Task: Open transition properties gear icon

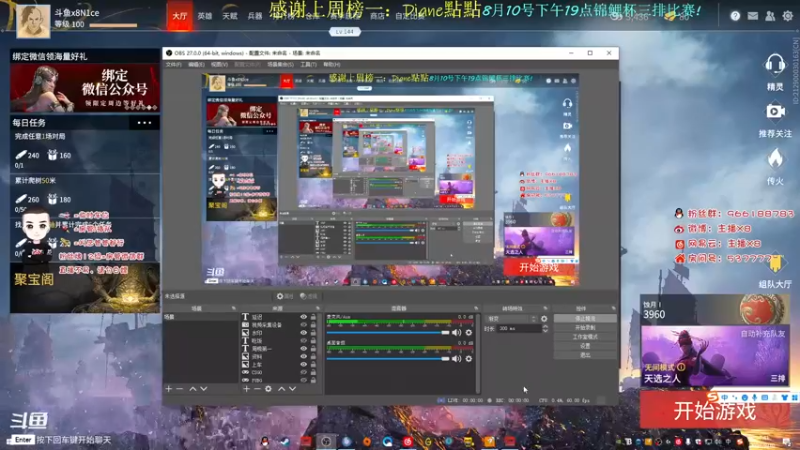Action: click(544, 319)
